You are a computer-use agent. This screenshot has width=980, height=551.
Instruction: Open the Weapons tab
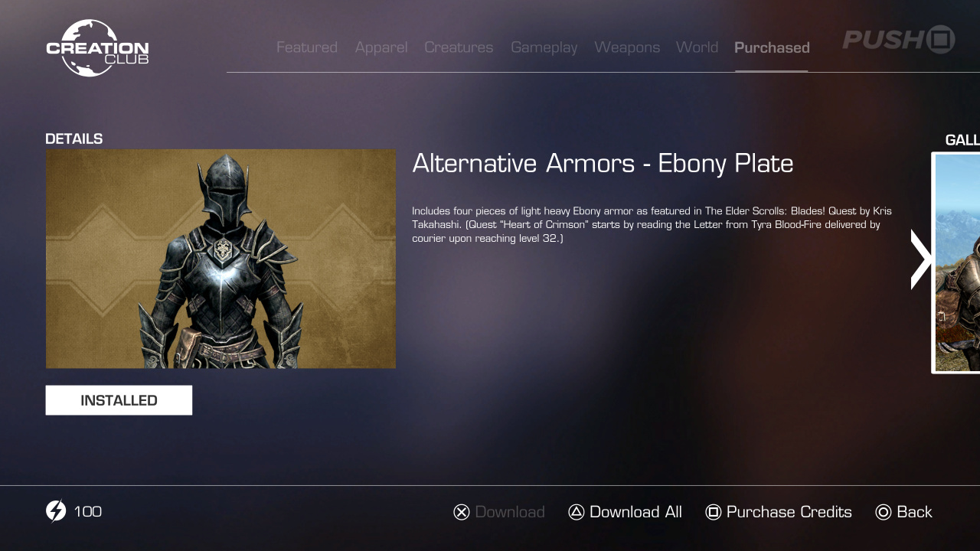pos(627,47)
